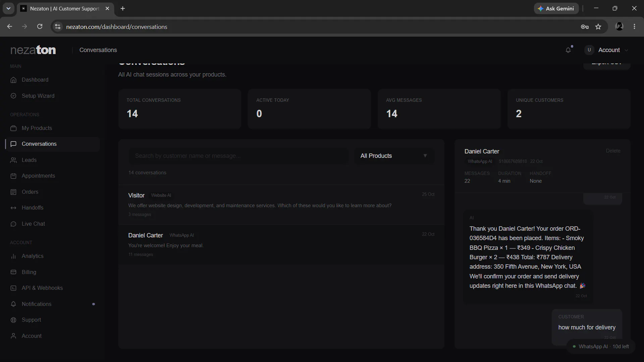Click the Ask Gemini button
This screenshot has width=644, height=362.
(556, 8)
